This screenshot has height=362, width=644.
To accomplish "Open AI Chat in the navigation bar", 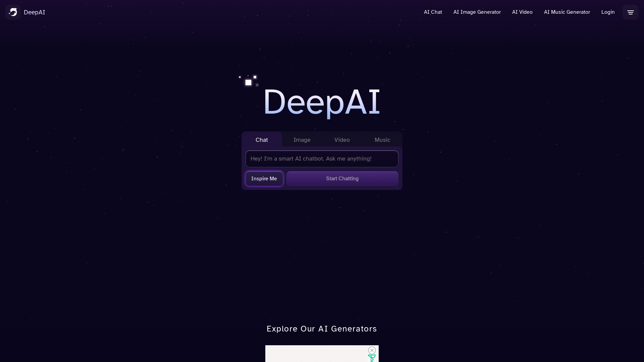I will tap(433, 12).
